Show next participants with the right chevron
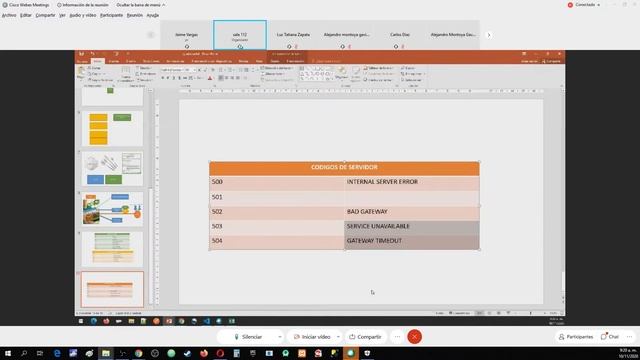Viewport: 640px width, 360px height. [489, 35]
